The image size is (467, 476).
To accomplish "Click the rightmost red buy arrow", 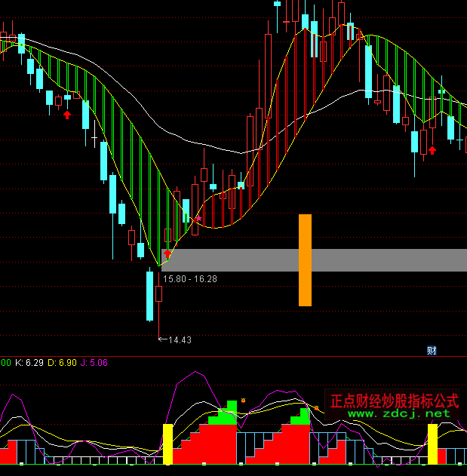I will pyautogui.click(x=432, y=151).
